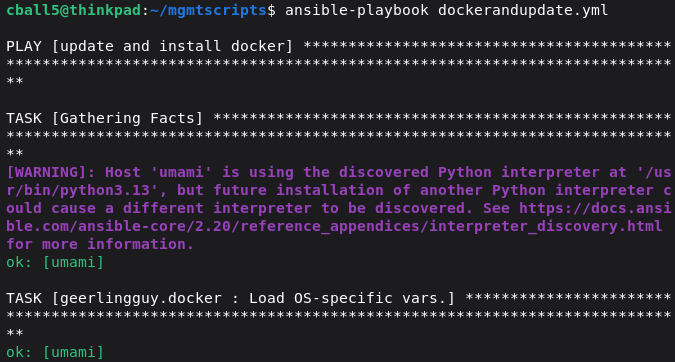This screenshot has height=362, width=675.
Task: Click the '[WARNING]:' label in purple
Action: 51,172
